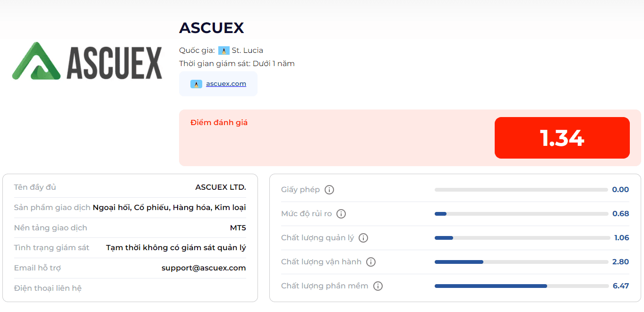Click the green ASCUEX logo image
This screenshot has width=644, height=312.
click(87, 60)
